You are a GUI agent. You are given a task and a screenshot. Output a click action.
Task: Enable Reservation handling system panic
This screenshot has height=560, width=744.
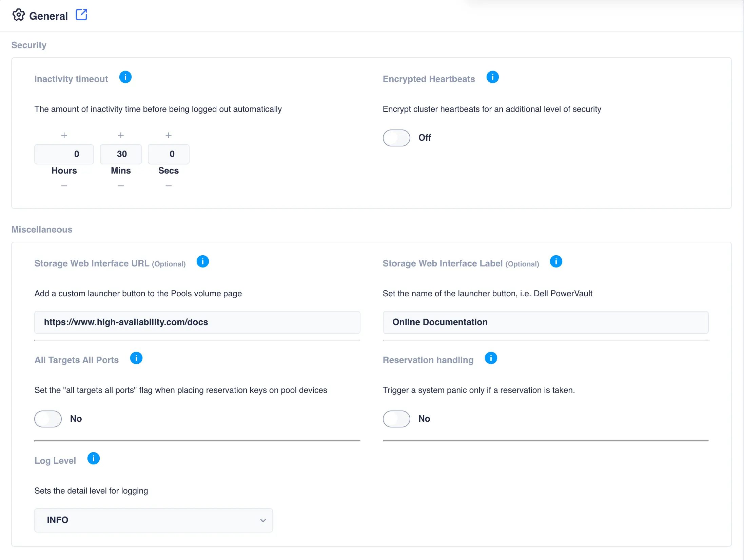pyautogui.click(x=396, y=419)
